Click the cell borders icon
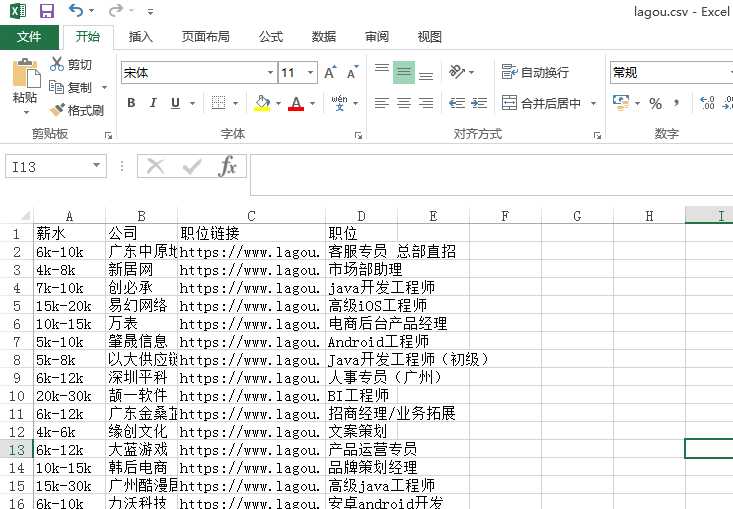This screenshot has width=733, height=509. point(218,103)
